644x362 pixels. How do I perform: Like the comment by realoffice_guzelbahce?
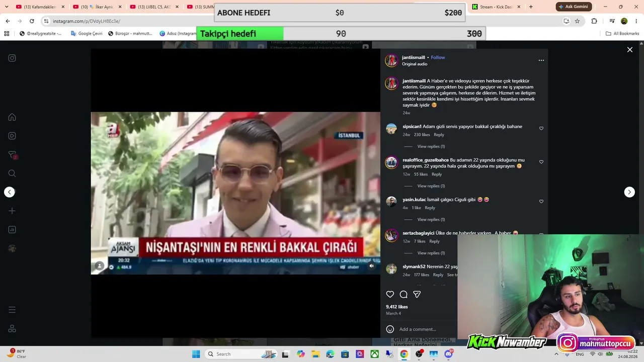pos(541,162)
